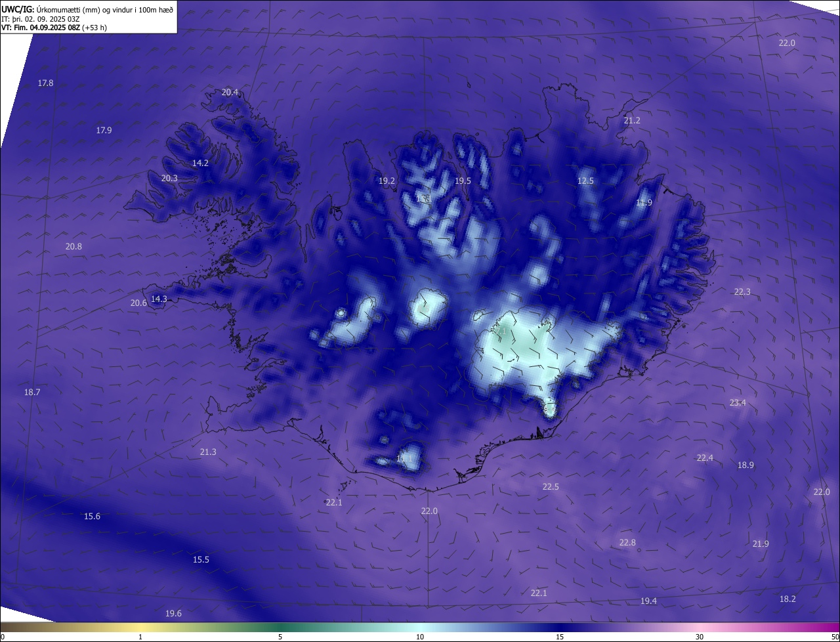Click the value label 20.3
The height and width of the screenshot is (642, 840).
point(169,179)
